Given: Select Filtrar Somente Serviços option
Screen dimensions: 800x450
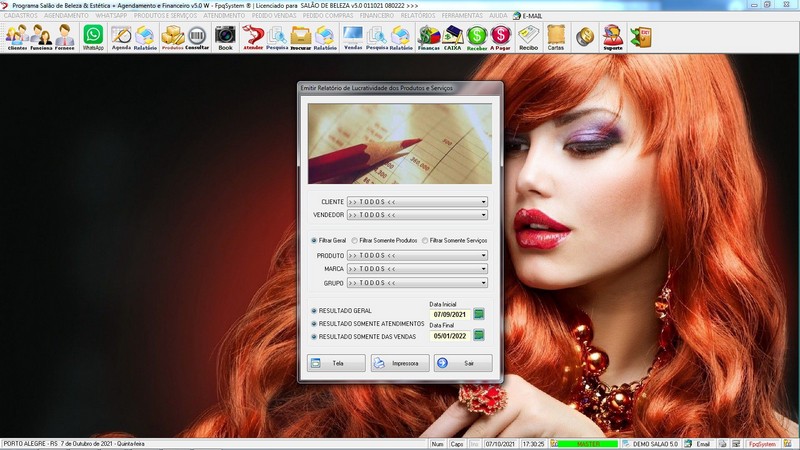Looking at the screenshot, I should point(425,241).
